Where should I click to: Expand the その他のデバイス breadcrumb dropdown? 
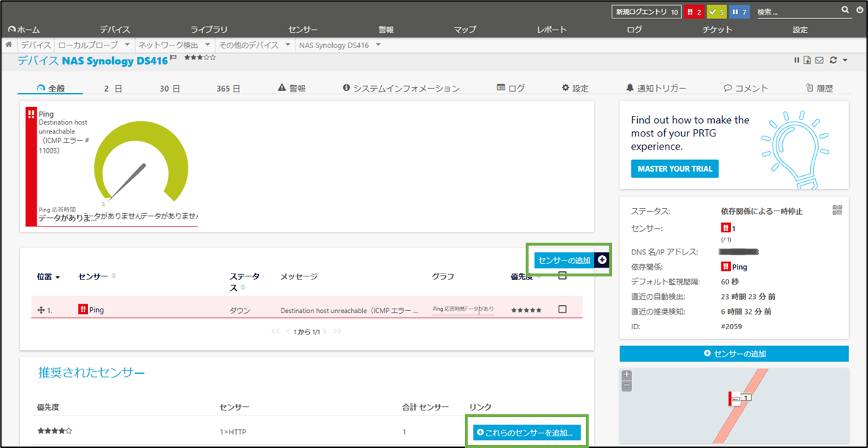tap(288, 44)
